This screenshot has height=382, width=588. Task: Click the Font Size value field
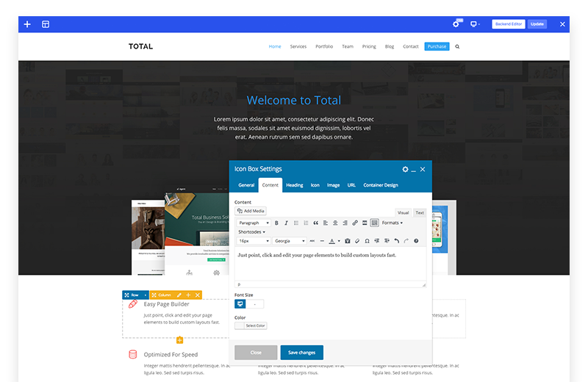click(x=254, y=303)
